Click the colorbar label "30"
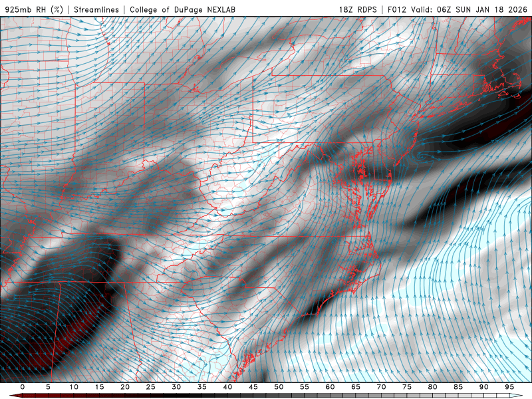 176,387
